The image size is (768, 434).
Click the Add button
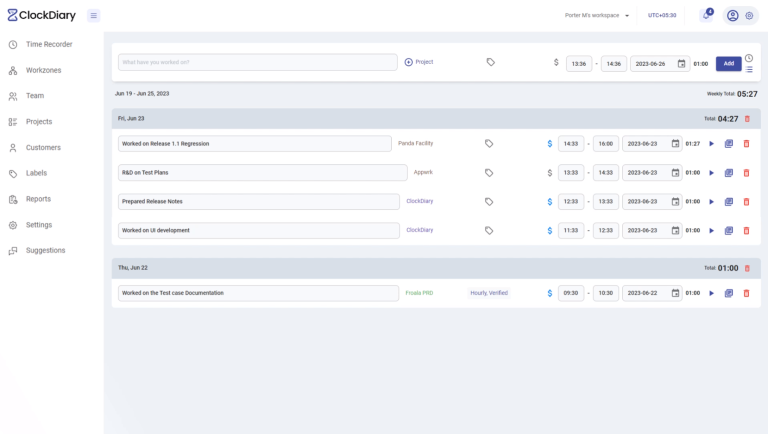point(728,64)
